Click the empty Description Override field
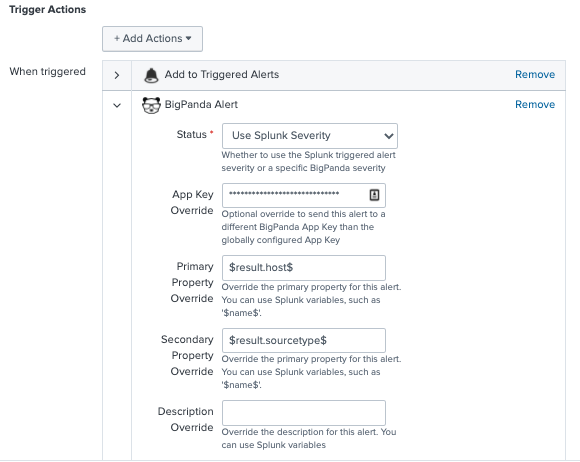The height and width of the screenshot is (462, 580). point(304,413)
